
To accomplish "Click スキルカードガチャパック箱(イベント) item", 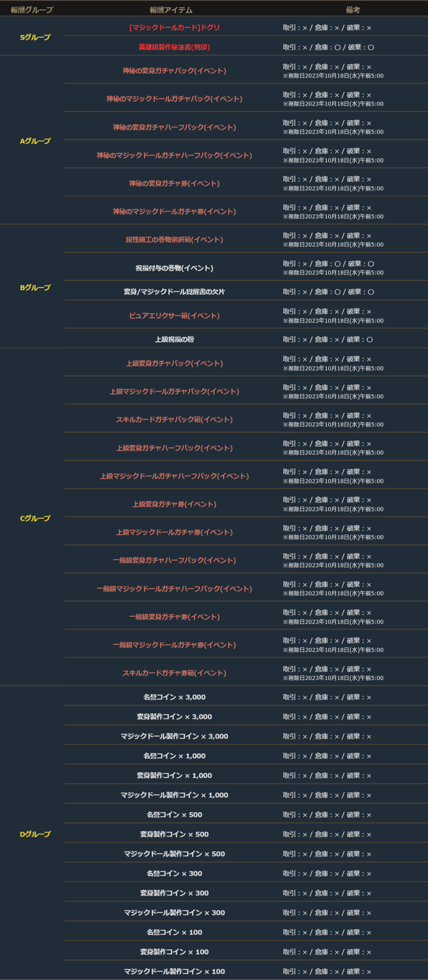I will click(174, 420).
